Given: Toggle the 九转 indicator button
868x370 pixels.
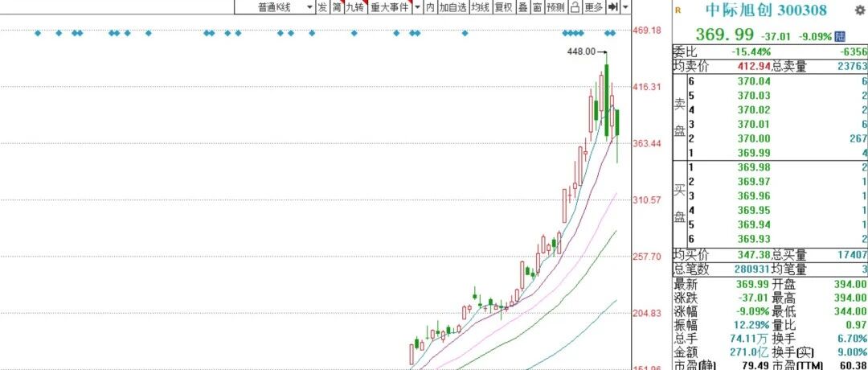Looking at the screenshot, I should (354, 7).
